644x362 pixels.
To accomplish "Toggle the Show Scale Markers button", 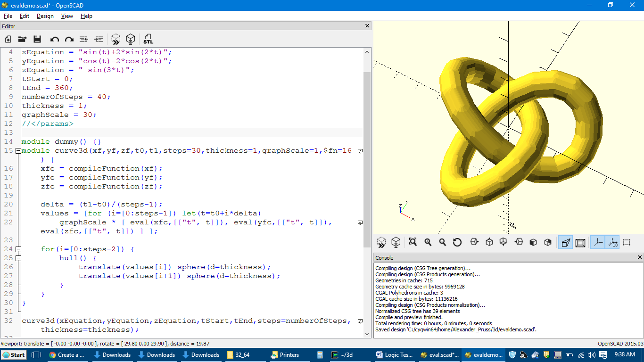I will (x=612, y=242).
